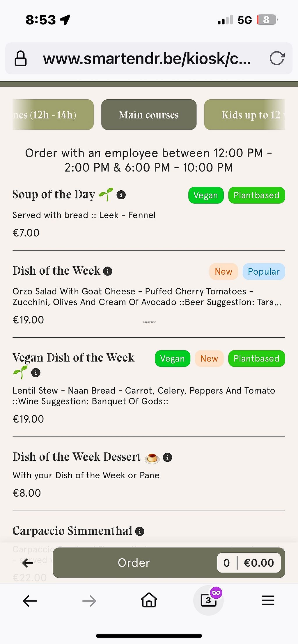
Task: Select the Main courses category tab
Action: 149,115
